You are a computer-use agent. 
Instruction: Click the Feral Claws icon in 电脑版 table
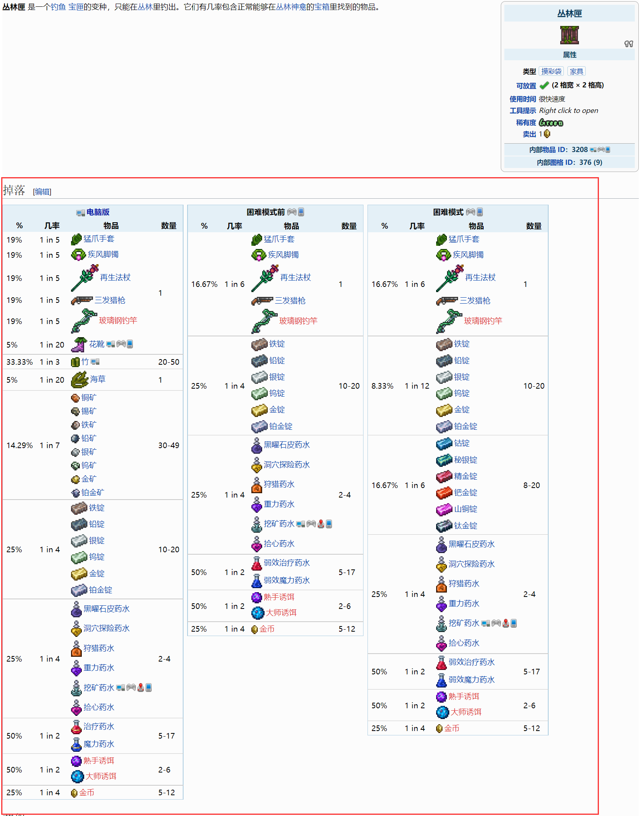point(76,239)
